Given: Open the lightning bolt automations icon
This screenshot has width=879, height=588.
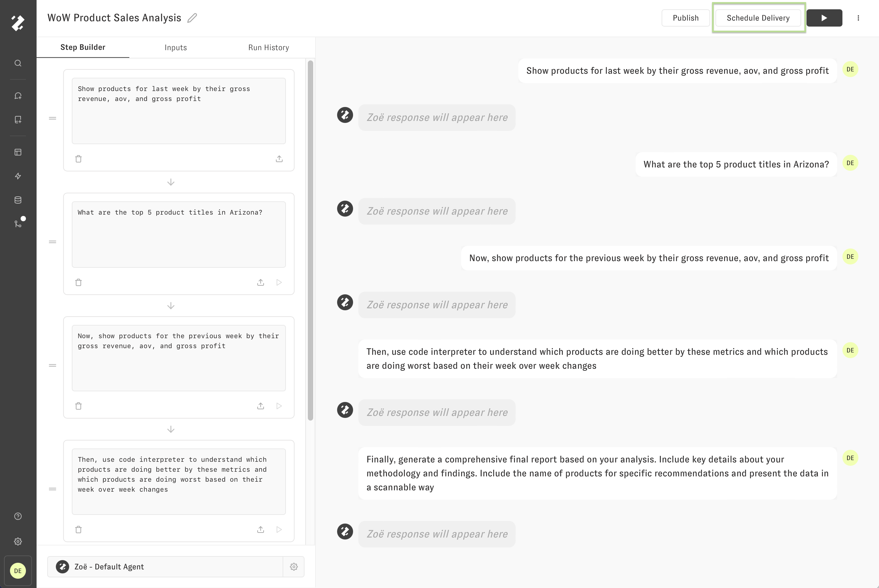Looking at the screenshot, I should coord(18,176).
